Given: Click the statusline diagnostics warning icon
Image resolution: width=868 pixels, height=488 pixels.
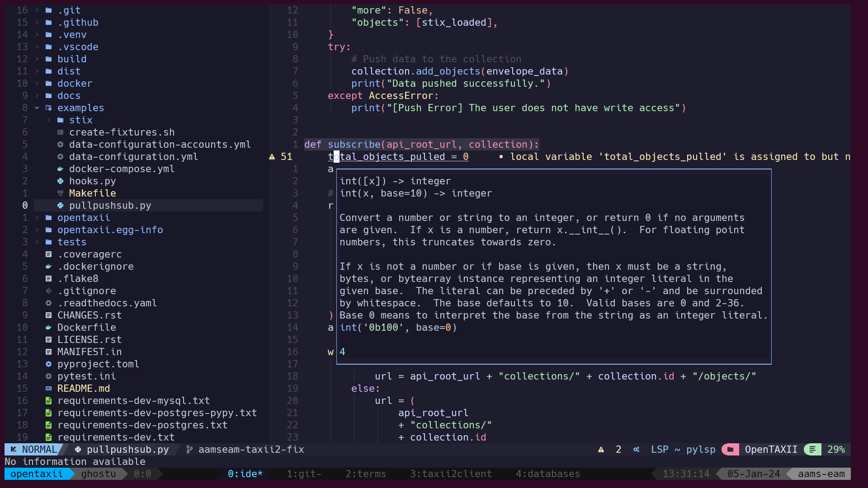Looking at the screenshot, I should pyautogui.click(x=601, y=450).
